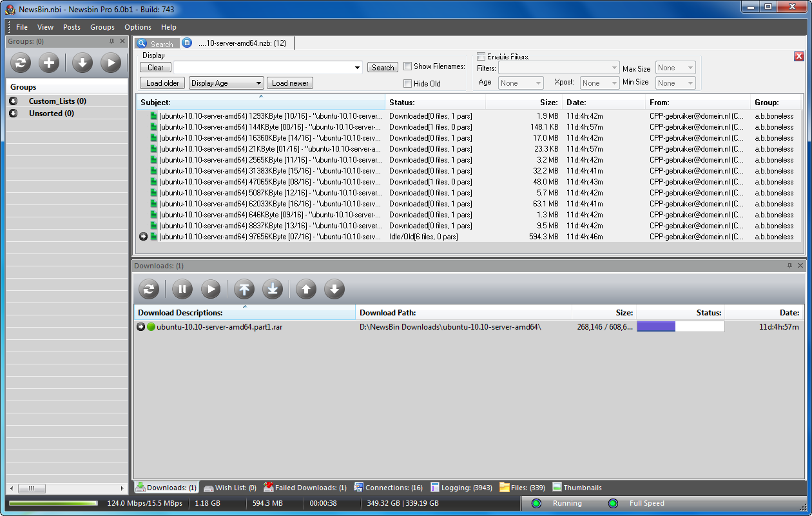Click the expand icon of part1.rar download row
This screenshot has width=812, height=516.
(x=141, y=327)
